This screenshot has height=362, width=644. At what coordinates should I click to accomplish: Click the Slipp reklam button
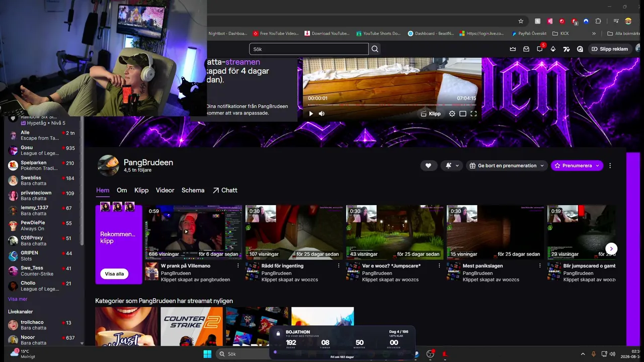click(x=610, y=49)
